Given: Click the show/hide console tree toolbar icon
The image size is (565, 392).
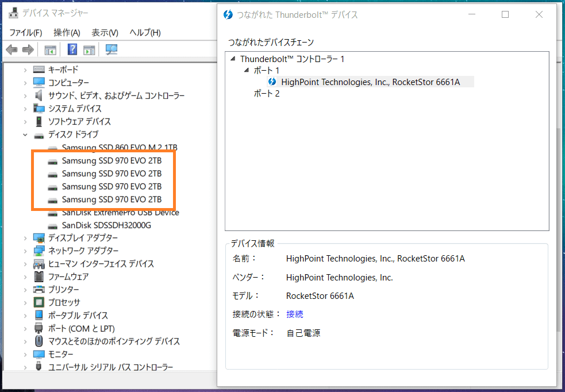Looking at the screenshot, I should [51, 50].
